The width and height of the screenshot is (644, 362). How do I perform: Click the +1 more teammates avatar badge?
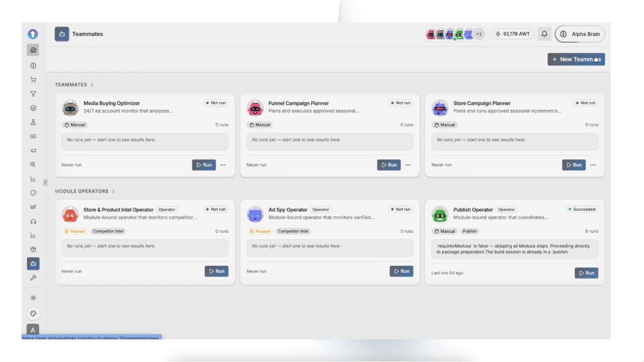pos(479,34)
